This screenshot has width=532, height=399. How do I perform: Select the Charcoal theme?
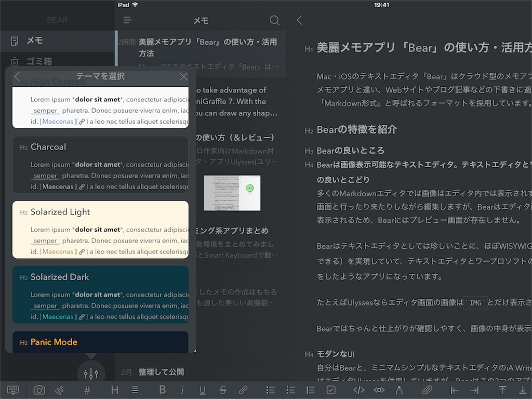tap(100, 165)
